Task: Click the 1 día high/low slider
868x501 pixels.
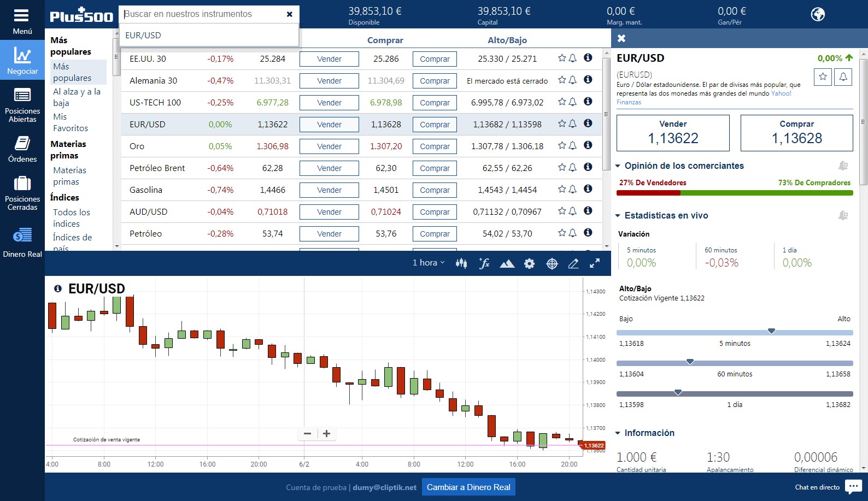Action: pyautogui.click(x=735, y=393)
